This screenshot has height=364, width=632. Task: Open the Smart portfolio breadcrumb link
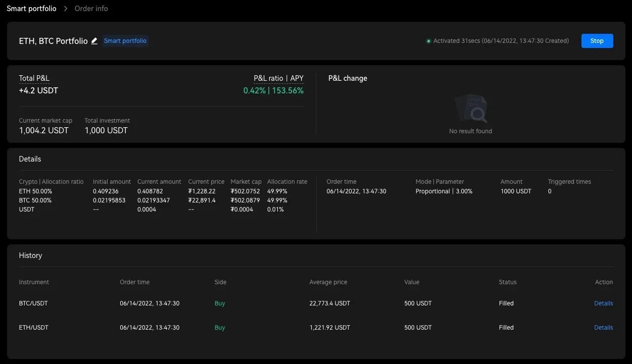(31, 9)
